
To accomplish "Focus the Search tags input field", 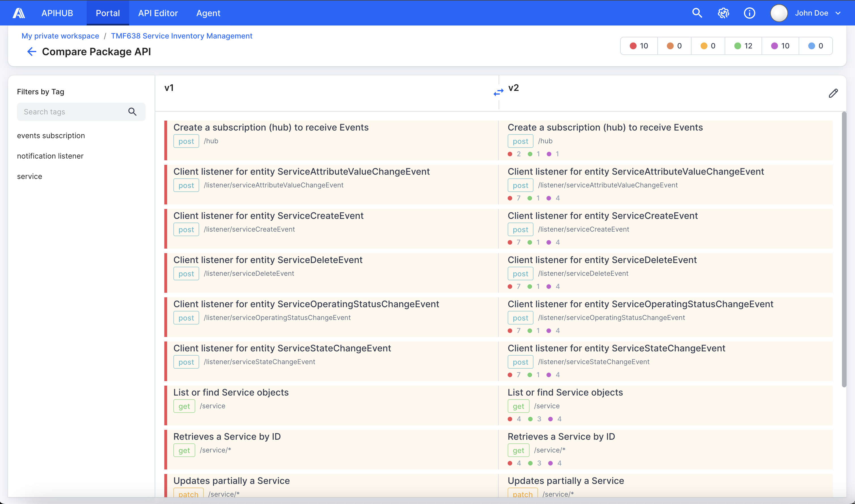I will click(81, 112).
